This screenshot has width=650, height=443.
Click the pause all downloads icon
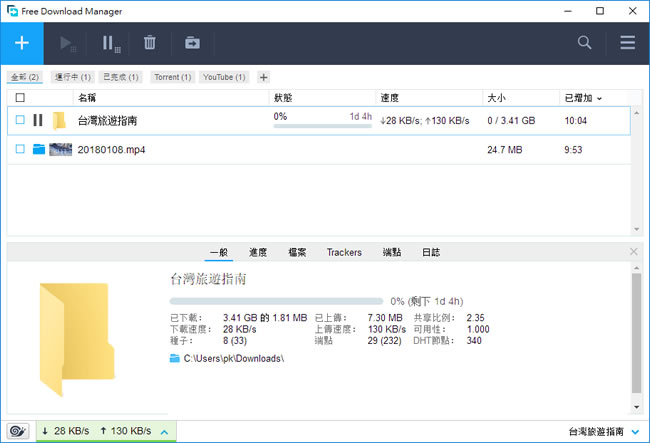[110, 43]
